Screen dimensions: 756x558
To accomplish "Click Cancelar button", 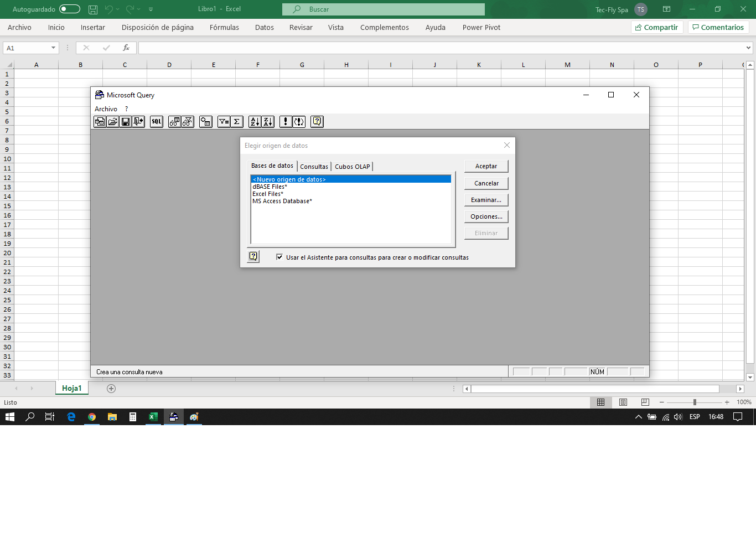I will pos(486,183).
